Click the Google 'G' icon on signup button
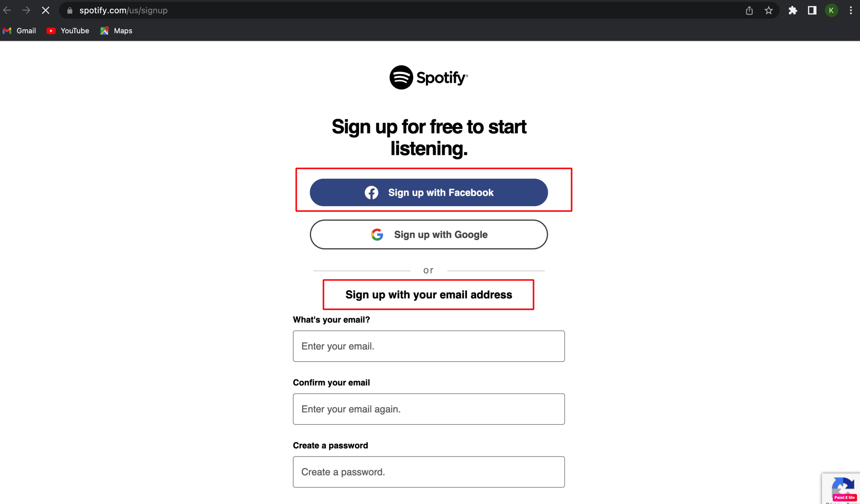 (x=378, y=234)
